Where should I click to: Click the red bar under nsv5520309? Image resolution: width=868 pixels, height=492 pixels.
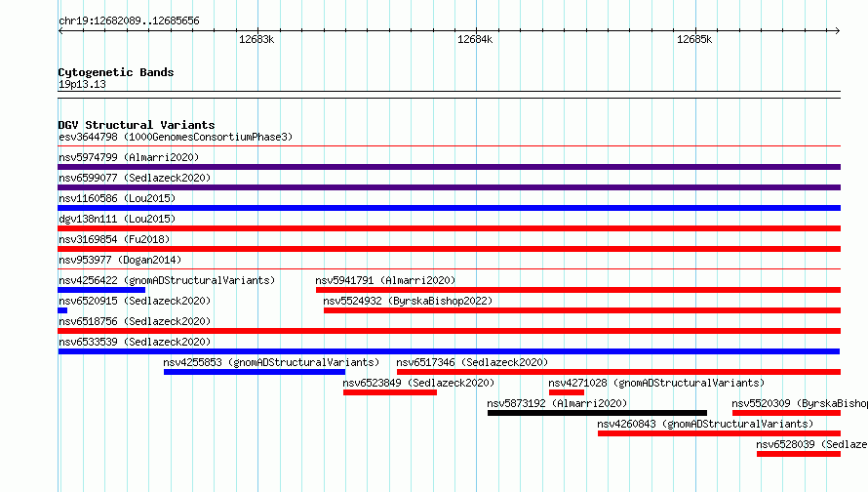[787, 413]
